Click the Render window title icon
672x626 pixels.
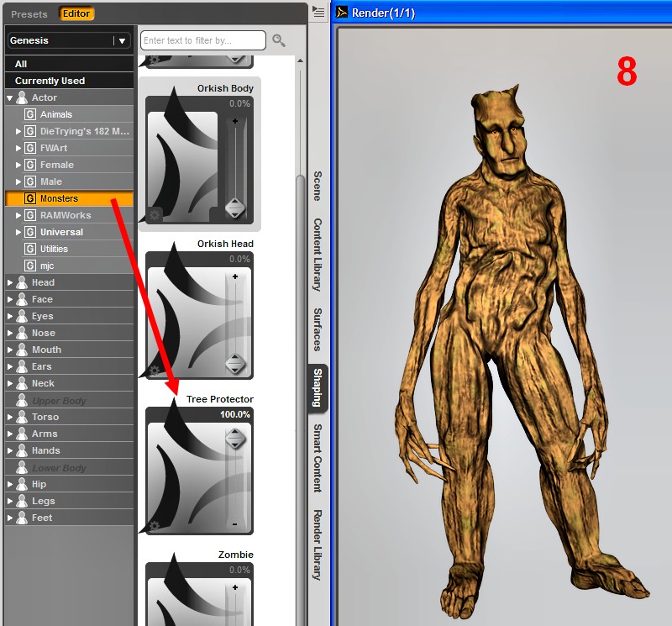342,13
